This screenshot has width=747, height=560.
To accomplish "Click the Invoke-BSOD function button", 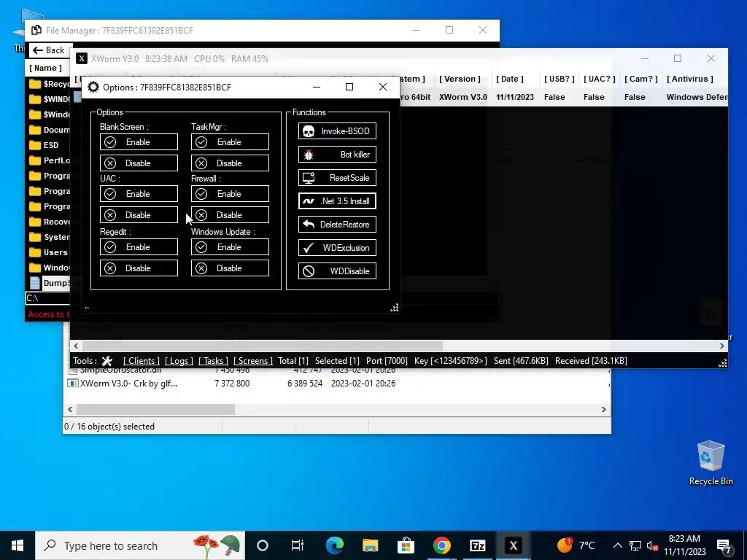I will pyautogui.click(x=337, y=131).
